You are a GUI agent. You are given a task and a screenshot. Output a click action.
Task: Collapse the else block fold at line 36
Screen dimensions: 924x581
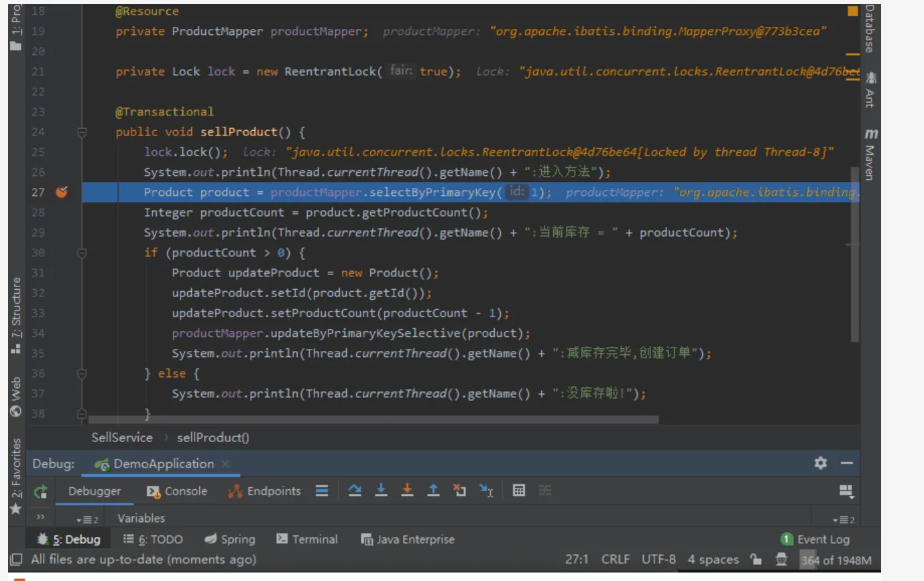click(x=82, y=374)
